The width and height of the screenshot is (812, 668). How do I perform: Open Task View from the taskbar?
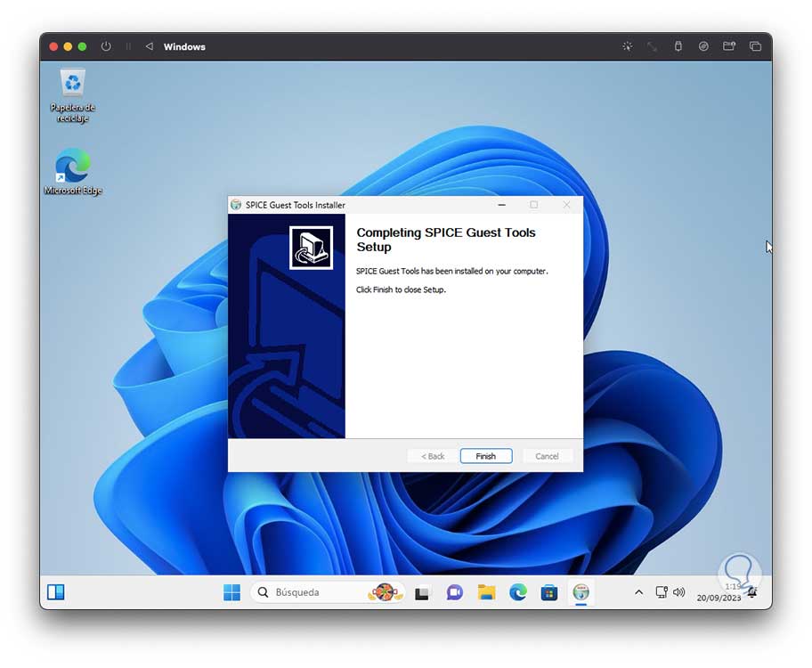[x=422, y=591]
